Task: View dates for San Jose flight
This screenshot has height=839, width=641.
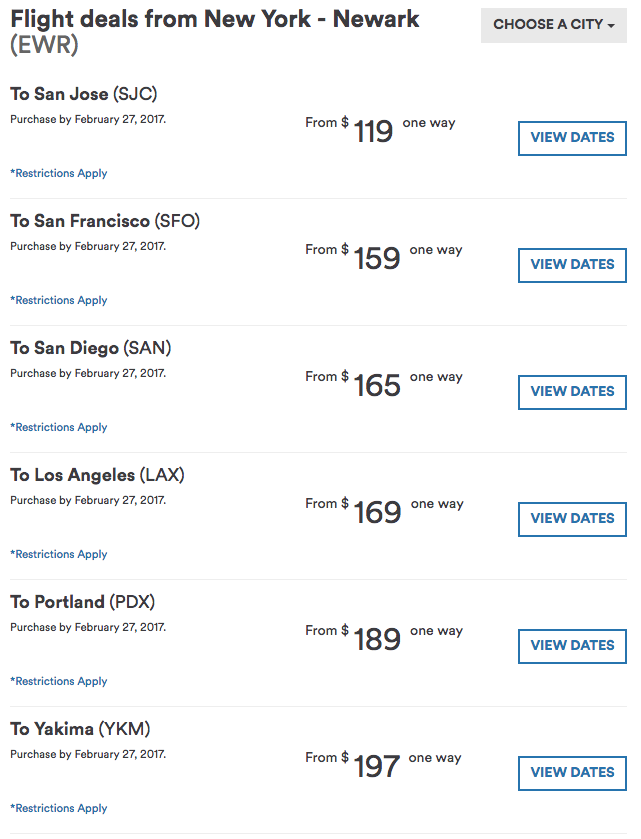Action: [572, 138]
